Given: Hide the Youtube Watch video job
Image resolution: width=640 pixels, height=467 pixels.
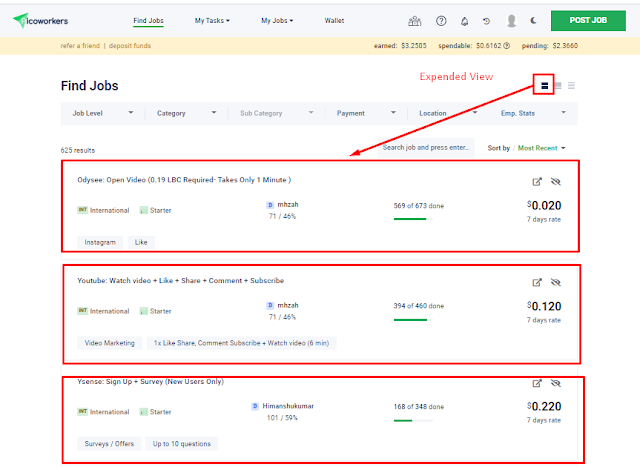Looking at the screenshot, I should point(556,282).
